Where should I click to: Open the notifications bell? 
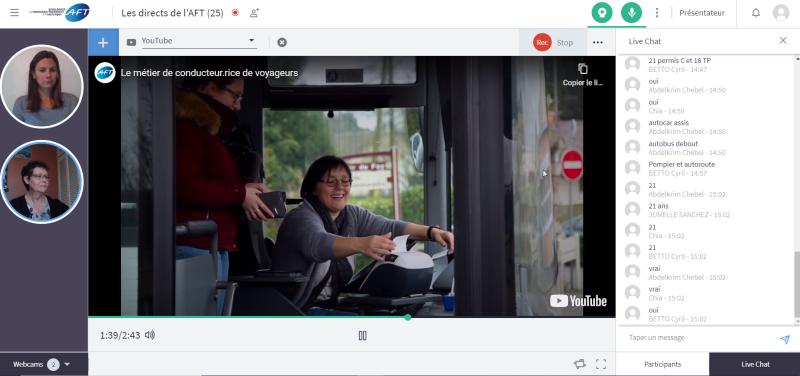(756, 13)
